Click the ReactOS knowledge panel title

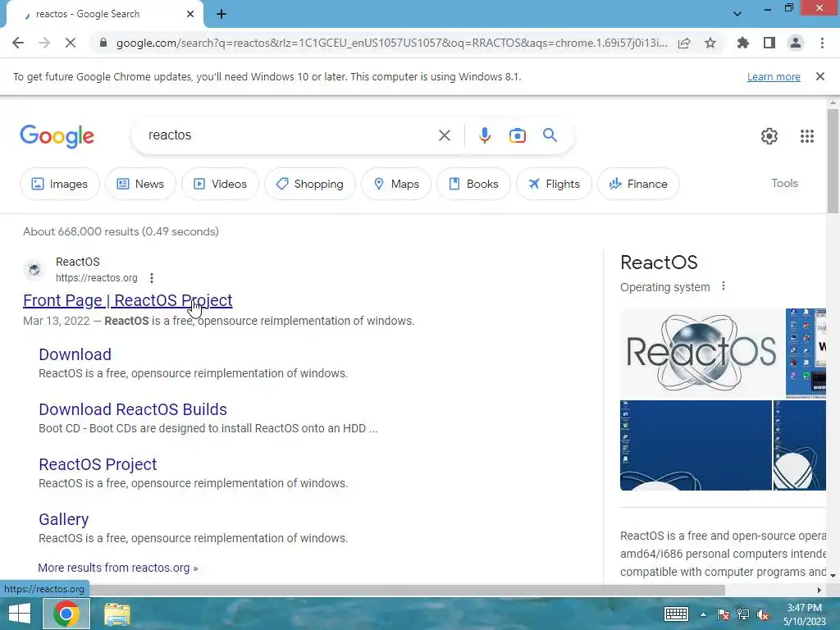(659, 262)
